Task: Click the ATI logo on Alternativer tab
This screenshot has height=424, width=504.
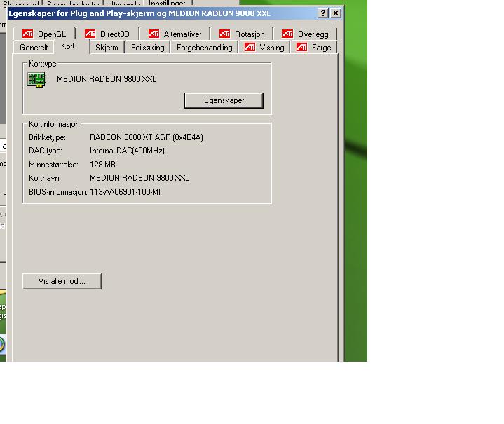Action: click(x=154, y=34)
